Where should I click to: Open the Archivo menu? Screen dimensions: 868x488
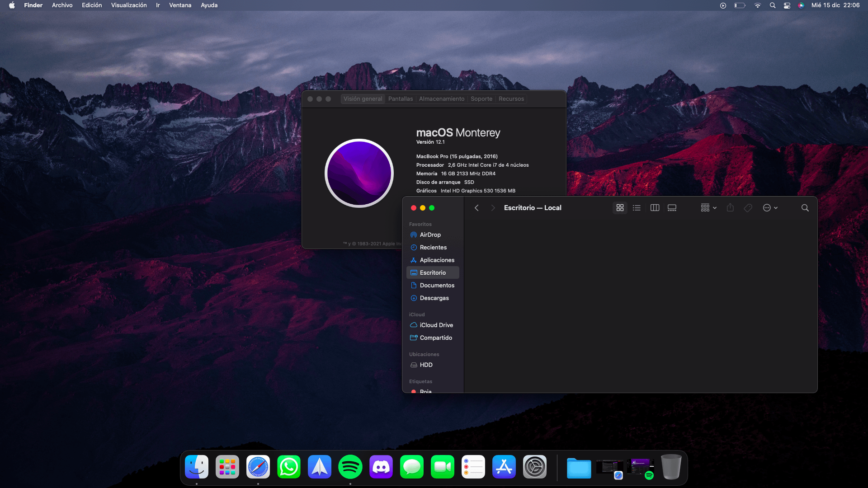62,5
